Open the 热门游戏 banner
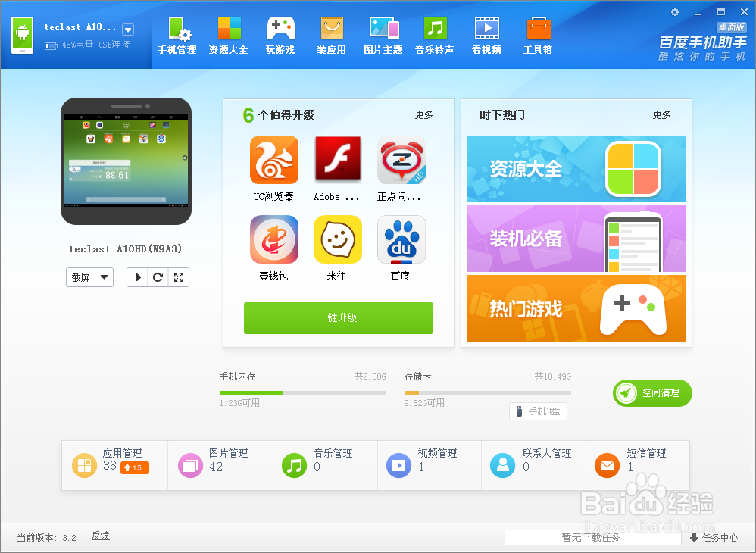 [576, 308]
